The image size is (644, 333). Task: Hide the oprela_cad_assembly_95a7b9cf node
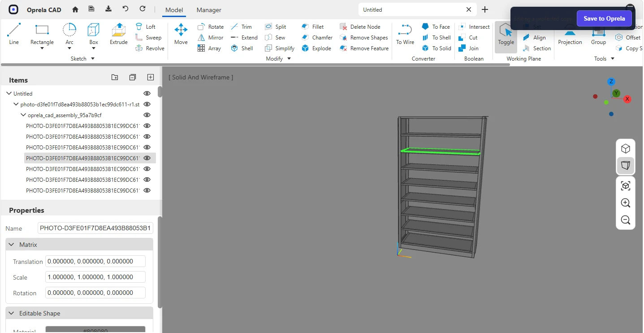(x=147, y=115)
